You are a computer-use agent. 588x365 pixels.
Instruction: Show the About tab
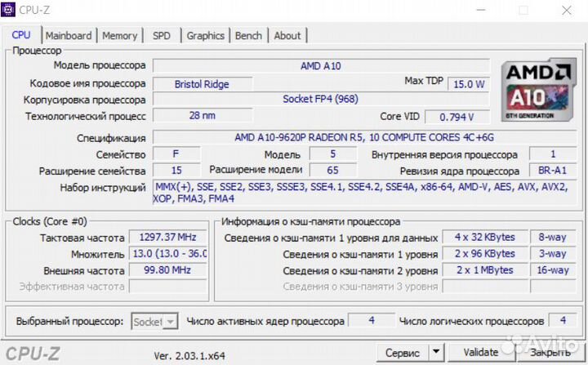[287, 36]
